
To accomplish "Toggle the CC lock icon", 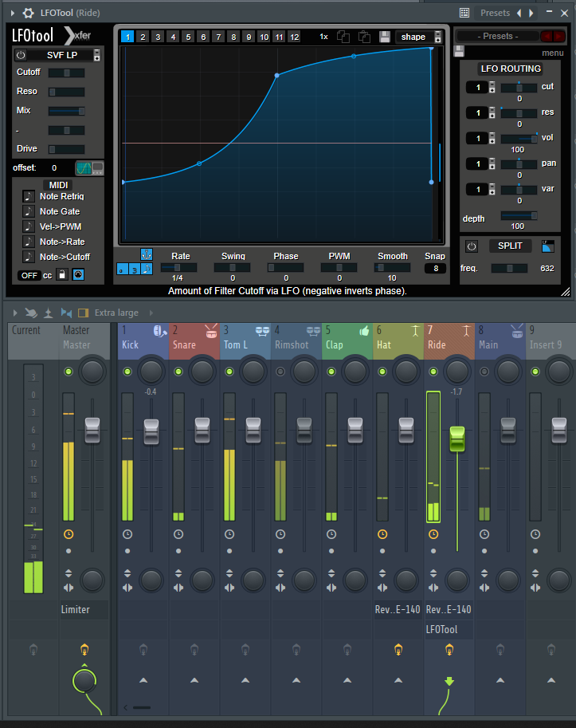I will coord(62,275).
